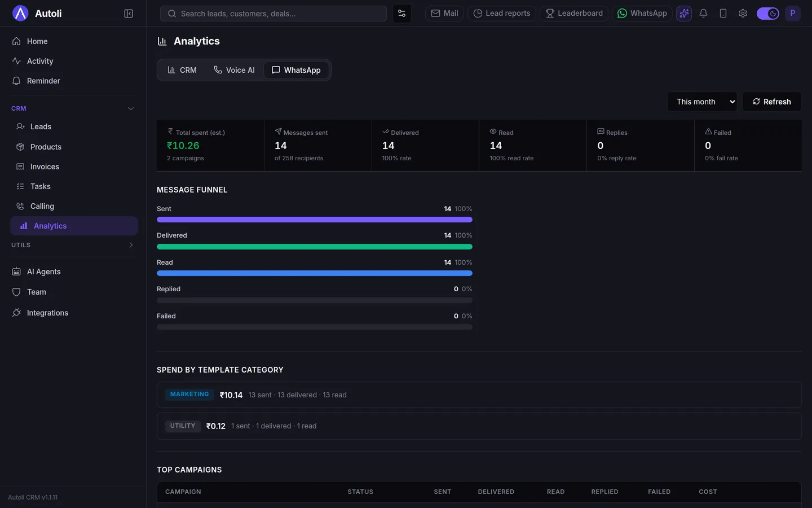Open the AI sparkle assistant icon
Image resolution: width=812 pixels, height=508 pixels.
tap(684, 14)
